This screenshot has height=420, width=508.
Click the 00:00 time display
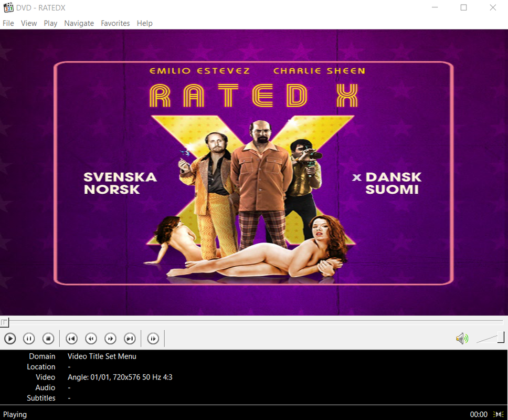(479, 415)
